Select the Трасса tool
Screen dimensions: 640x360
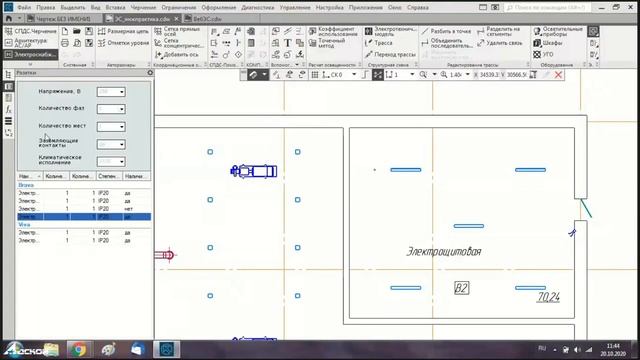coord(378,43)
